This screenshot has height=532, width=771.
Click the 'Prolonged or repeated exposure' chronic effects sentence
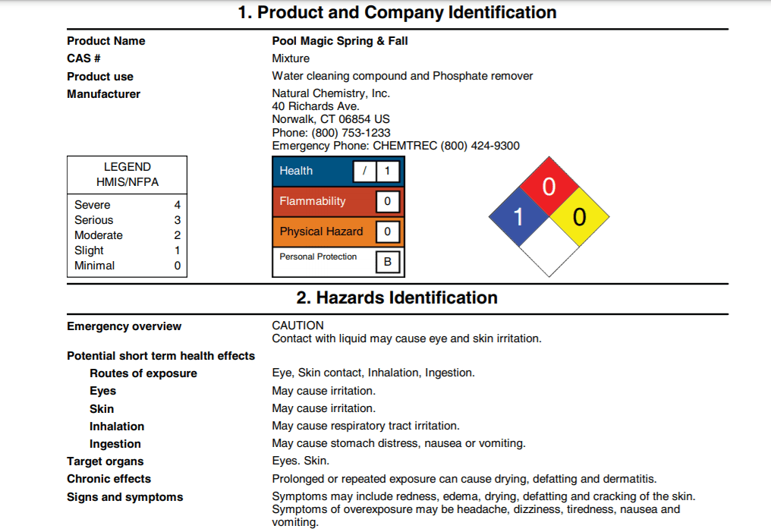click(464, 479)
